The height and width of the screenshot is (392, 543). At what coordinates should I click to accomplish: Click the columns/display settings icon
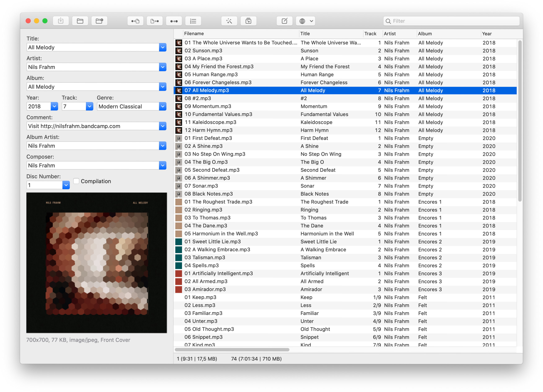click(x=194, y=20)
